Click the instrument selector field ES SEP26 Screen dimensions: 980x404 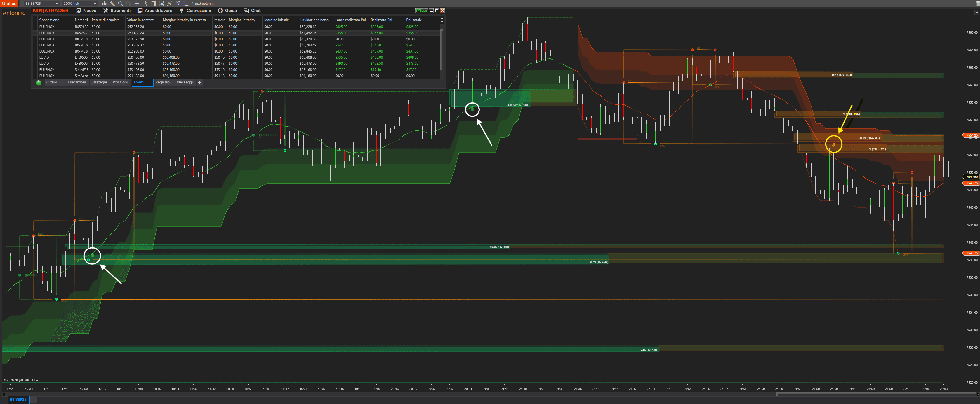[x=39, y=4]
